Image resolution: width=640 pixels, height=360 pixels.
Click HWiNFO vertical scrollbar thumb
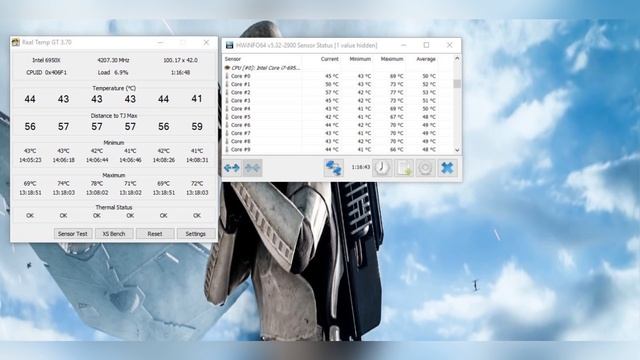[x=457, y=84]
